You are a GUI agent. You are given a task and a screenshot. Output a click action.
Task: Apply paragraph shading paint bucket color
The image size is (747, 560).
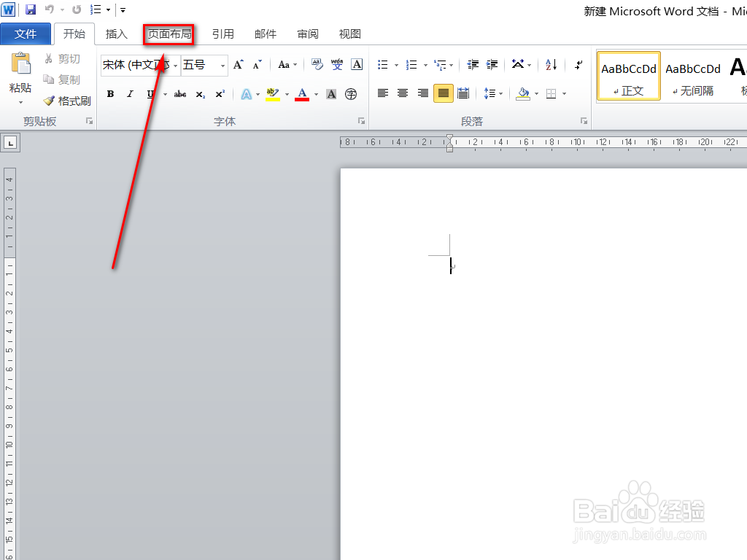(523, 93)
